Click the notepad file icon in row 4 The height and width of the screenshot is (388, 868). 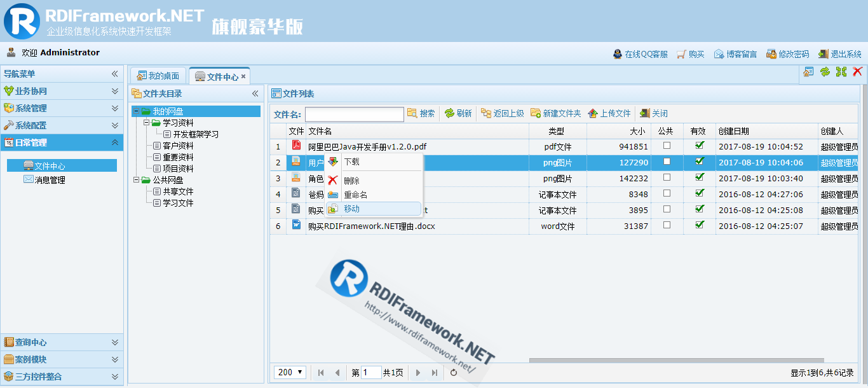[x=296, y=193]
